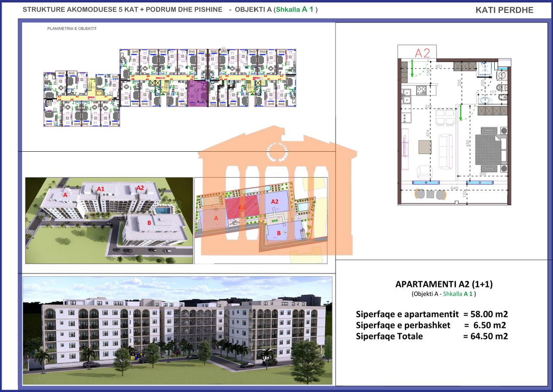The image size is (553, 392).
Task: Open the building floor plan overview drawing
Action: pos(171,88)
